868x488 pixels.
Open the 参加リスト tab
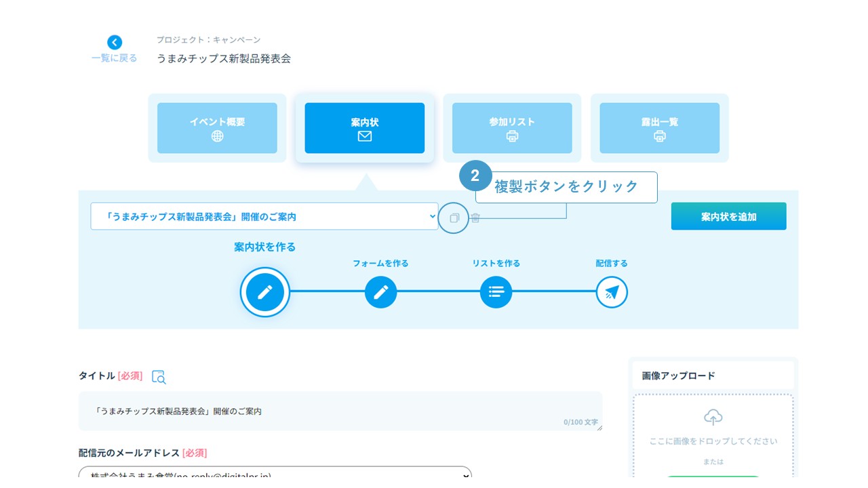[x=512, y=128]
